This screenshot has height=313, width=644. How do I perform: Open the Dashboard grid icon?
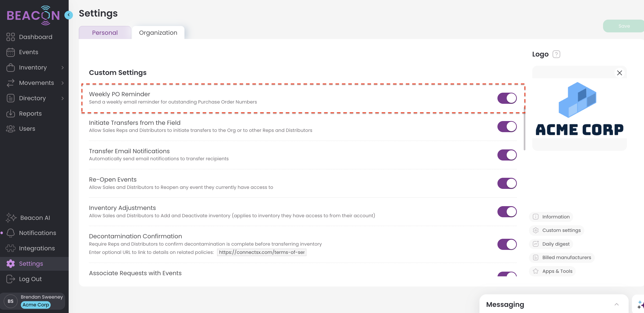coord(10,37)
